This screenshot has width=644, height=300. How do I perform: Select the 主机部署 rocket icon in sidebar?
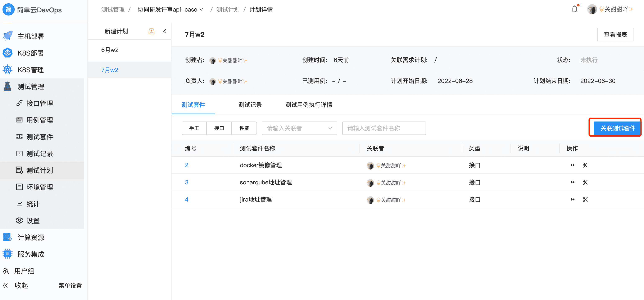pos(8,36)
